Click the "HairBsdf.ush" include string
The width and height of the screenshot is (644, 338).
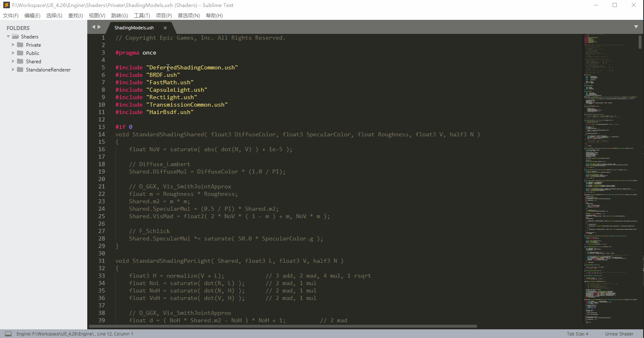pos(170,112)
